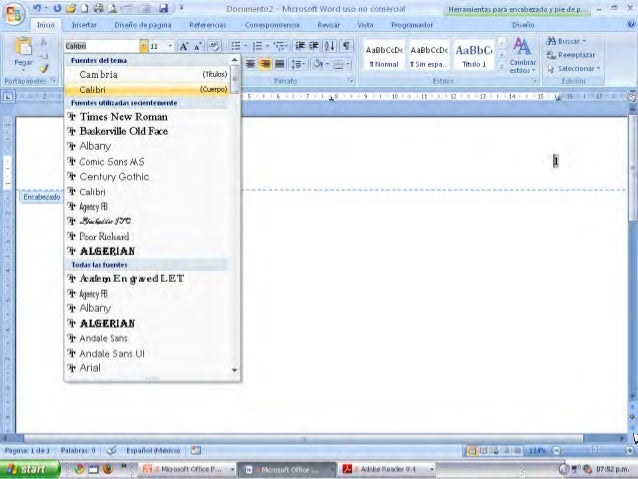Click the Shrink Font icon
The width and height of the screenshot is (638, 479).
click(x=198, y=46)
